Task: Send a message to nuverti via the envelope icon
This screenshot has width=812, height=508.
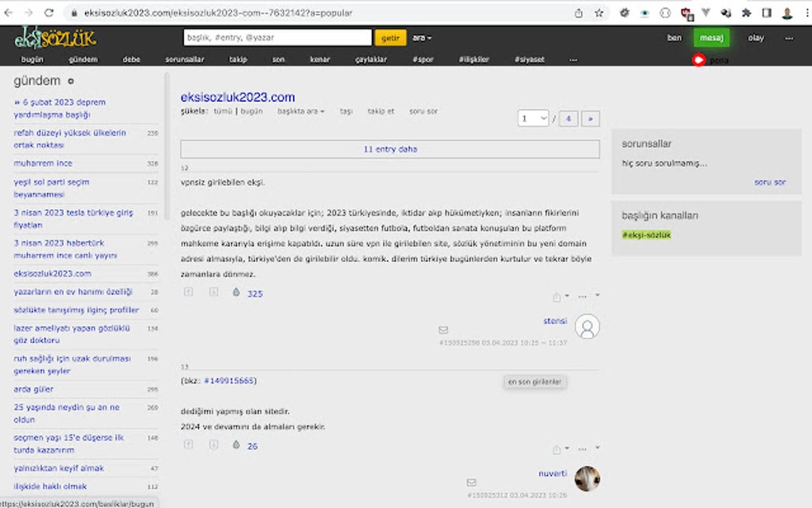Action: [x=471, y=482]
